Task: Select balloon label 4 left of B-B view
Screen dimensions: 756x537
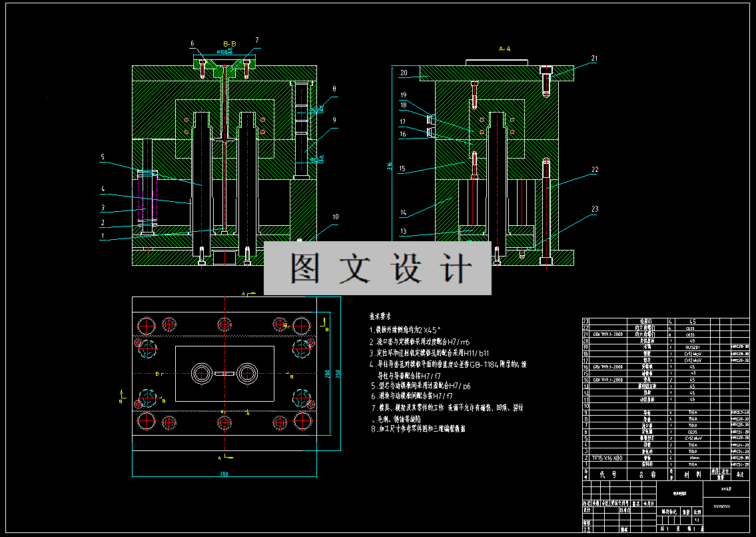Action: tap(103, 189)
